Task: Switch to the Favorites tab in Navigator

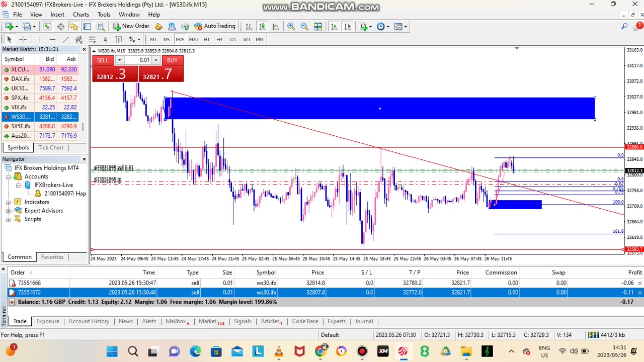Action: point(52,257)
